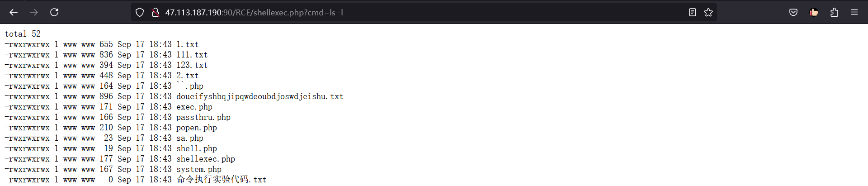Screen dimensions: 868x186
Task: Go back to the previous page
Action: click(14, 12)
